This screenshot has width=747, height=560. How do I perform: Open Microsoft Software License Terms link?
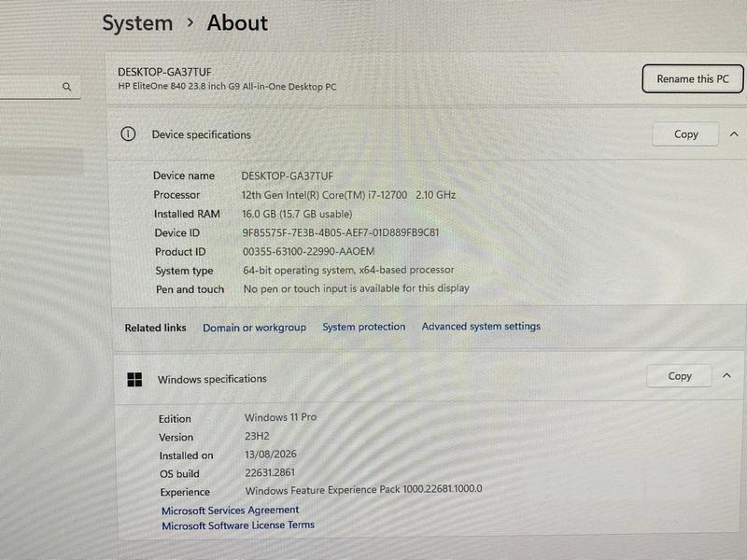coord(238,525)
